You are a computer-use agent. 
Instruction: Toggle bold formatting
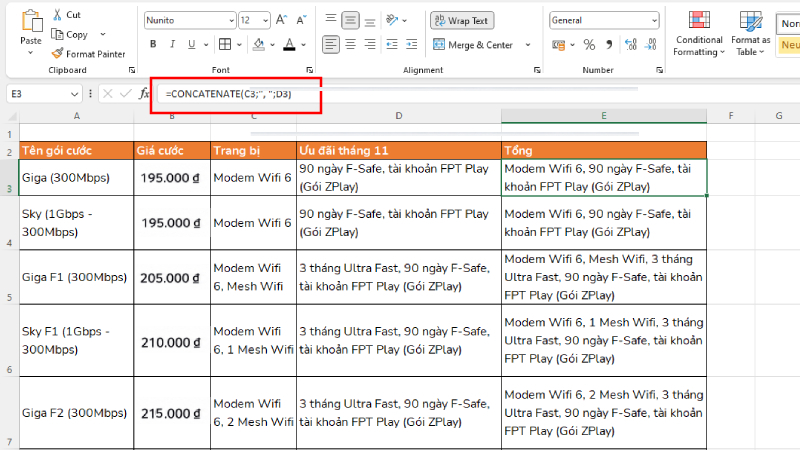pyautogui.click(x=153, y=44)
